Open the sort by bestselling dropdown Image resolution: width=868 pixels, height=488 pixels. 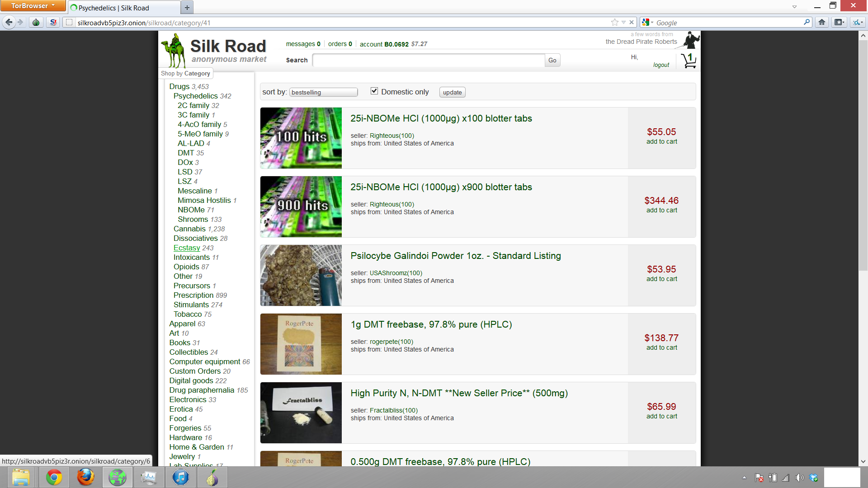[x=324, y=92]
